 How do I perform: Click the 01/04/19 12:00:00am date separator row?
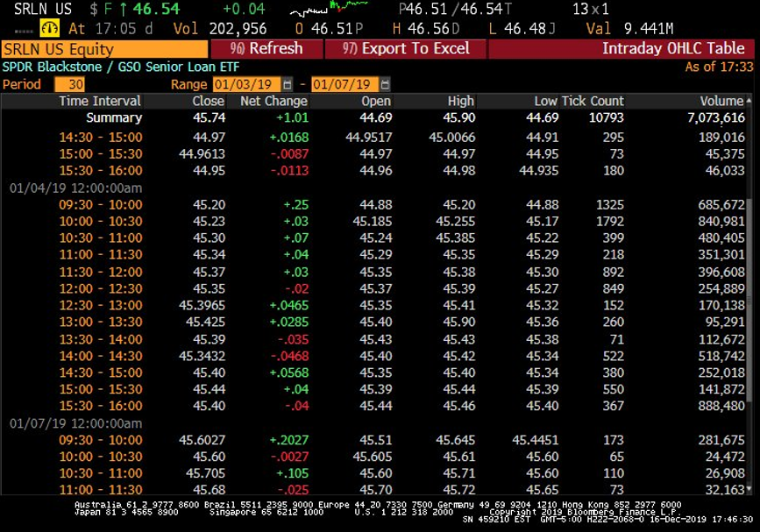[76, 188]
